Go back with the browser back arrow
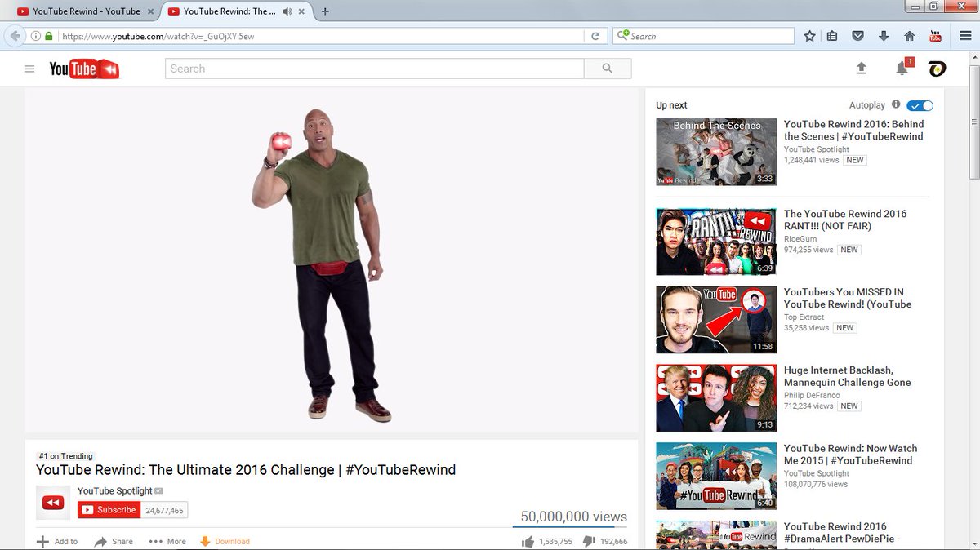This screenshot has width=980, height=550. click(15, 36)
